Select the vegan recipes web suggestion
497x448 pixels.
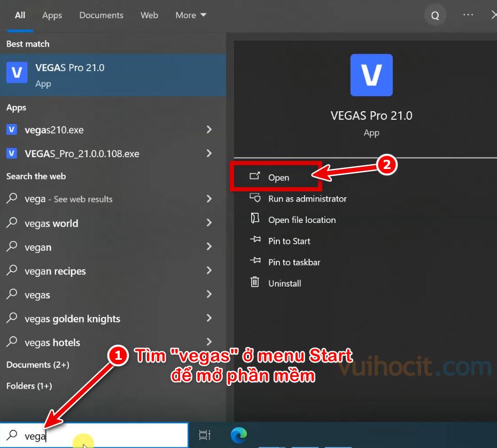pyautogui.click(x=55, y=271)
